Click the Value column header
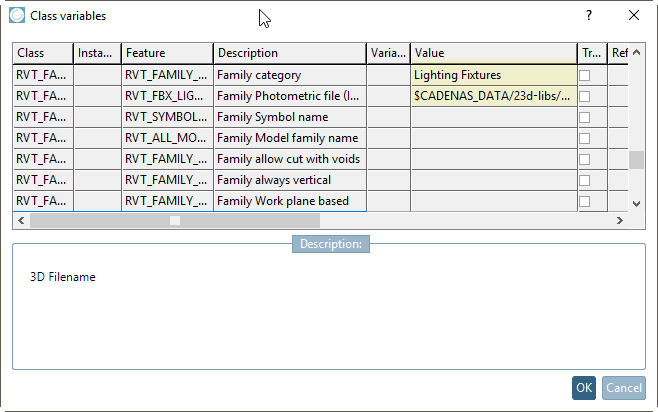The height and width of the screenshot is (412, 658). point(493,53)
